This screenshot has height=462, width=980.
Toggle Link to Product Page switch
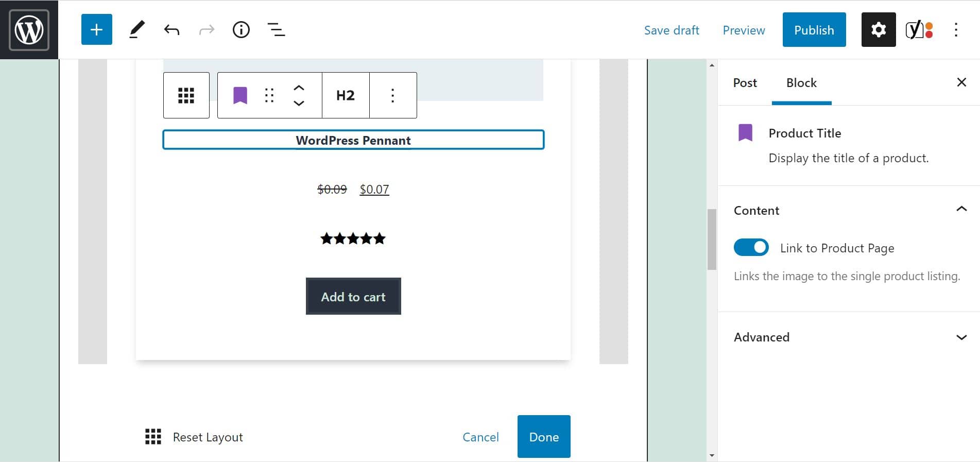(751, 248)
